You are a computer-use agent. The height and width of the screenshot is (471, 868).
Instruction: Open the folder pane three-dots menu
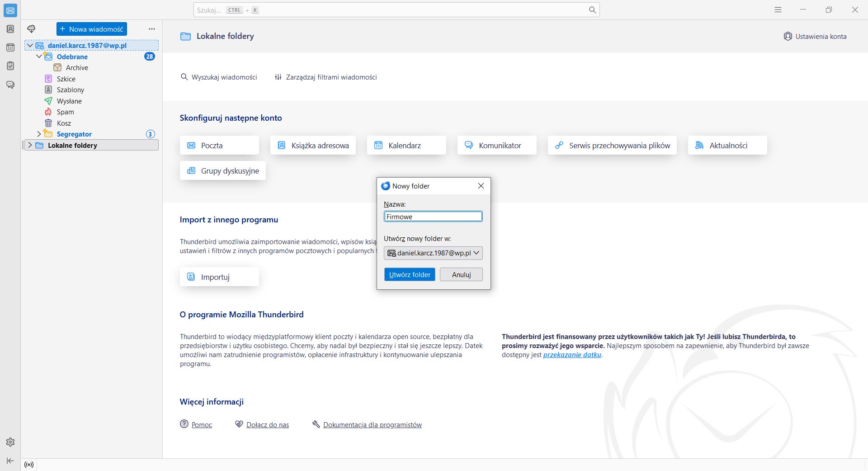[152, 29]
